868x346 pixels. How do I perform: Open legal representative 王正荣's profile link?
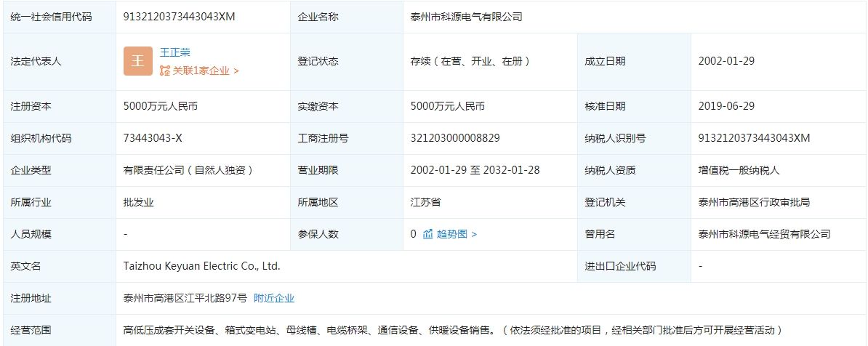point(175,52)
